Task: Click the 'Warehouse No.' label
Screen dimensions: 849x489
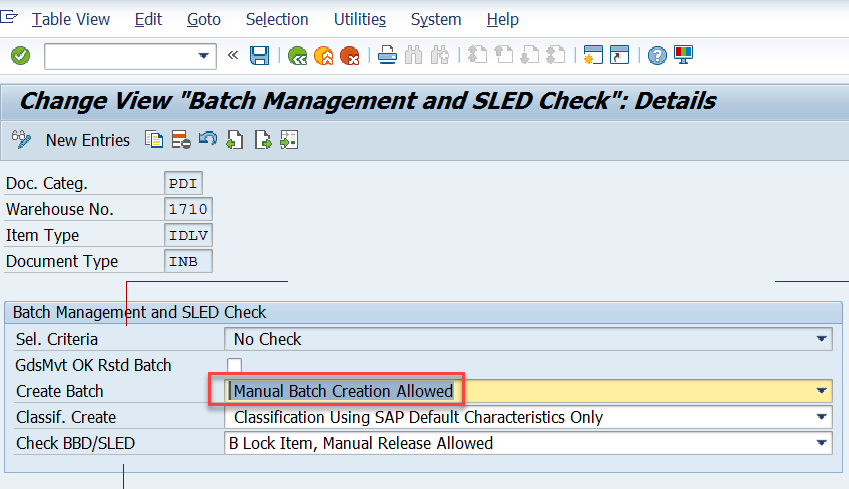Action: (60, 209)
